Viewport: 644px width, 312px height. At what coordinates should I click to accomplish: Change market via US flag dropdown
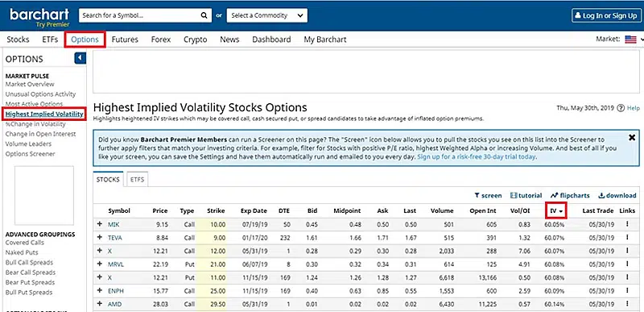click(x=634, y=40)
